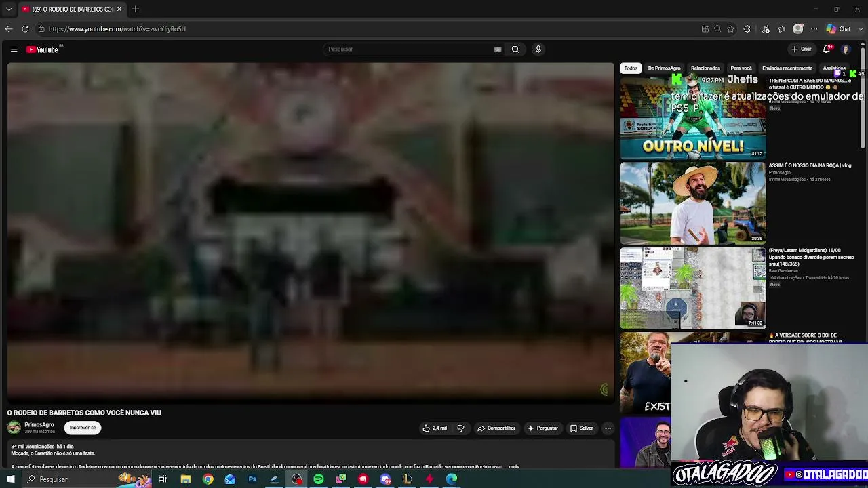The image size is (868, 488).
Task: Click the browser address bar URL
Action: (117, 29)
